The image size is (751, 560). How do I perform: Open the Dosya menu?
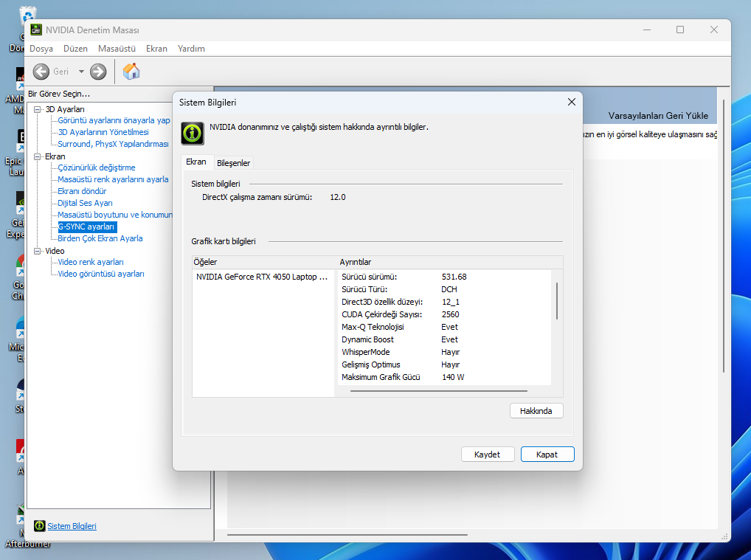tap(41, 49)
